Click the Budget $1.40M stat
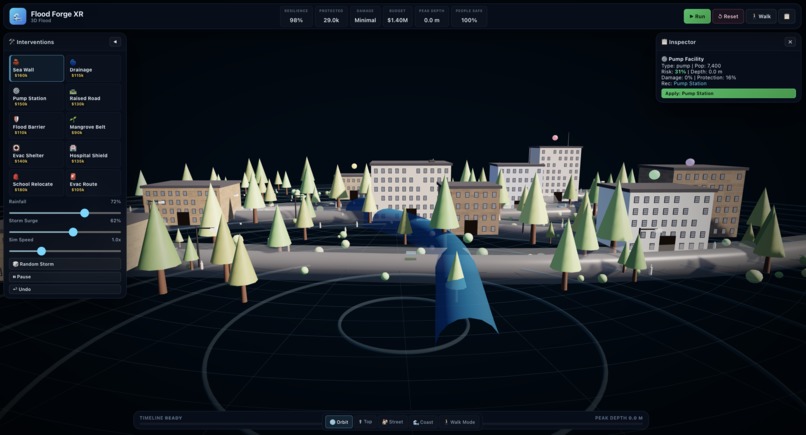This screenshot has width=806, height=435. click(397, 16)
